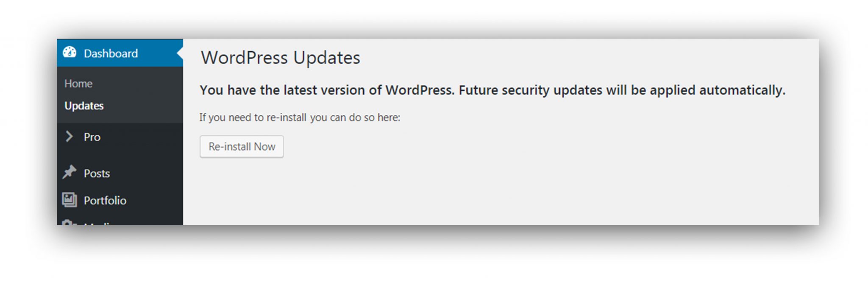
Task: Click the active Dashboard arrow pointer
Action: [180, 53]
